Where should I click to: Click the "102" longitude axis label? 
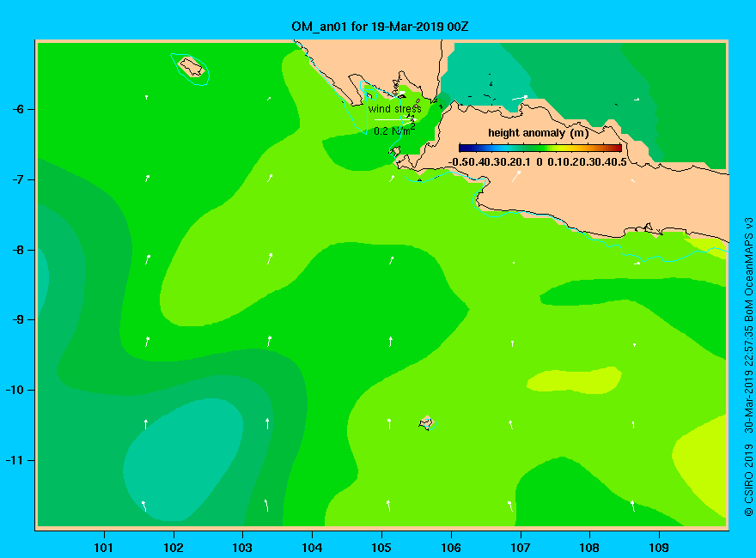(x=173, y=548)
